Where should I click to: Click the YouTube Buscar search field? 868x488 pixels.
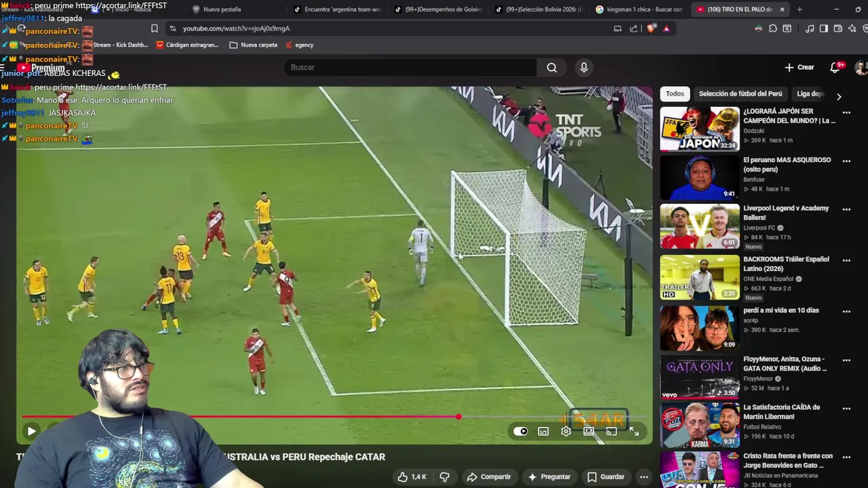(410, 67)
